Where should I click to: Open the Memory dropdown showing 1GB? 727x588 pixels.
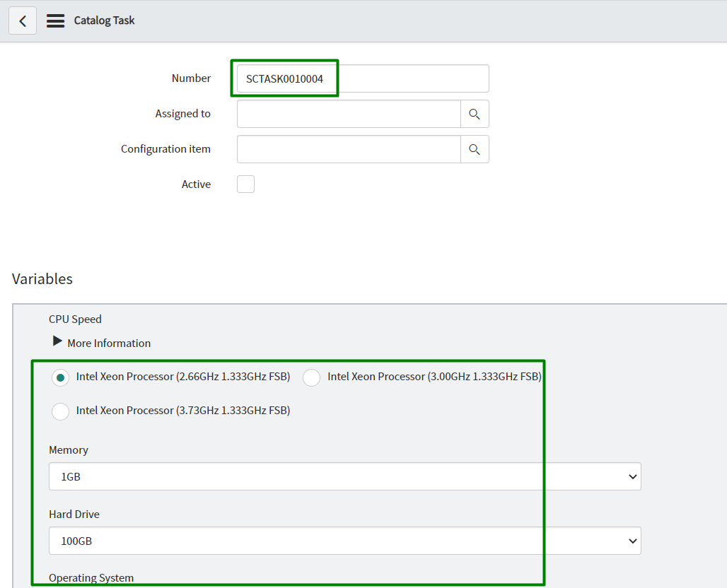344,476
